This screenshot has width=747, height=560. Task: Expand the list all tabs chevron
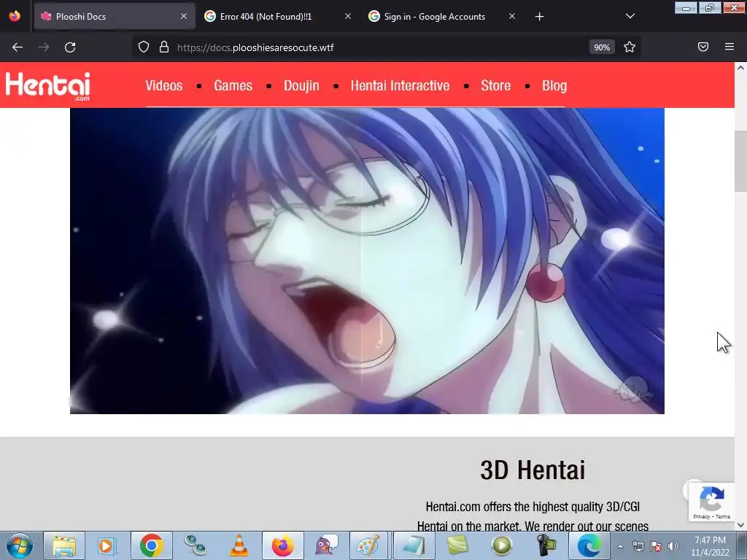(x=630, y=16)
